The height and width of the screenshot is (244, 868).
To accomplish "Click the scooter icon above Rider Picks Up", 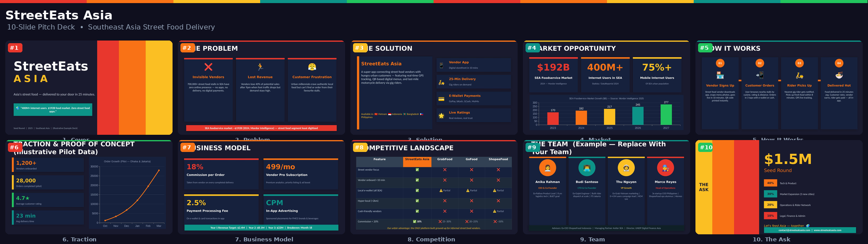I will click(x=799, y=75).
